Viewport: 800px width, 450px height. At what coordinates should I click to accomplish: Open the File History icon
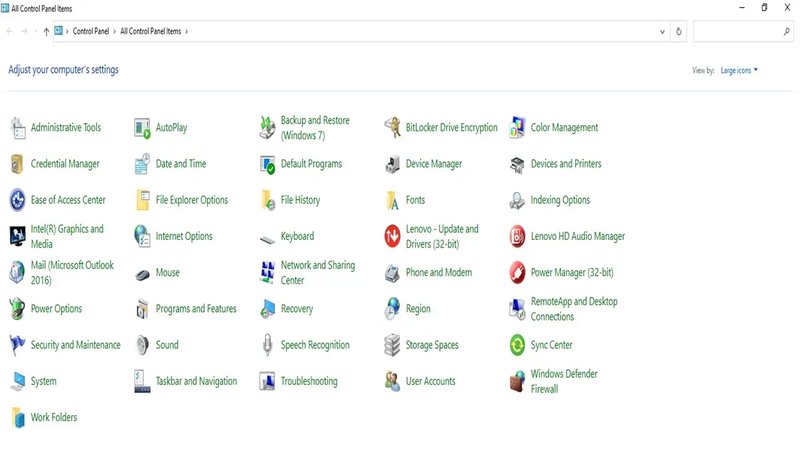(x=268, y=200)
